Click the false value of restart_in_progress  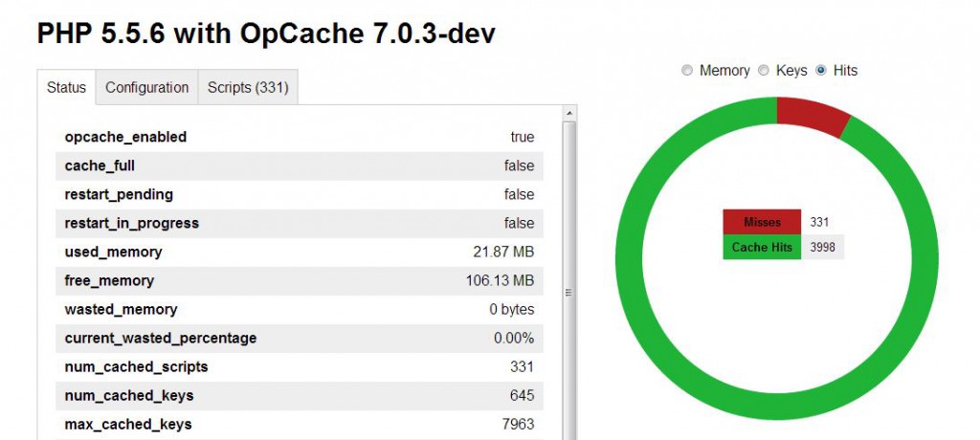[520, 223]
